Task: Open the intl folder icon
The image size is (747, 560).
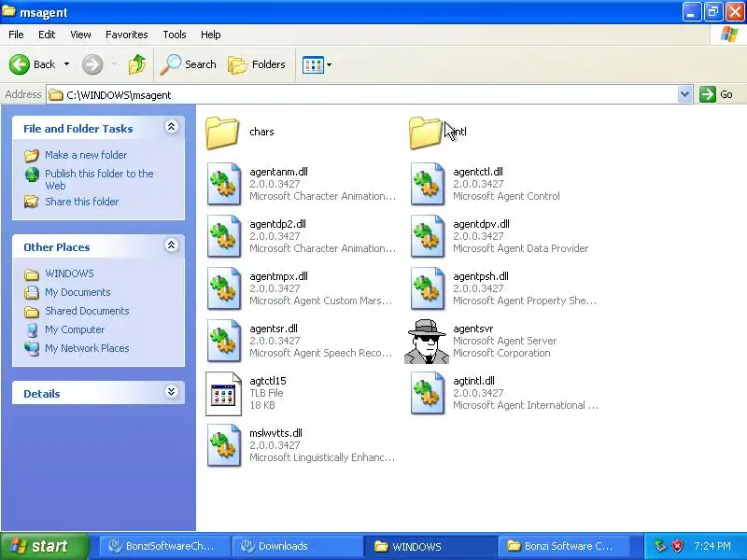Action: pos(426,133)
